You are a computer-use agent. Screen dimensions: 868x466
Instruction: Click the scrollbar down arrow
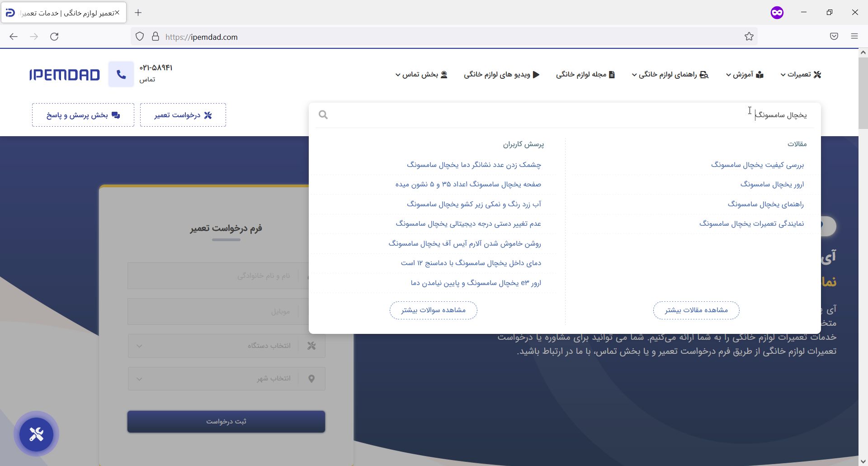863,461
